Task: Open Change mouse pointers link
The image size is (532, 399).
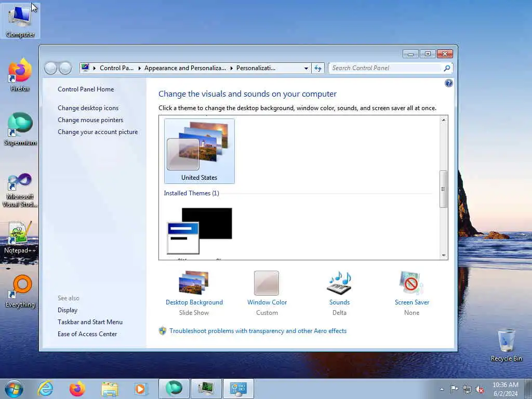Action: (90, 120)
